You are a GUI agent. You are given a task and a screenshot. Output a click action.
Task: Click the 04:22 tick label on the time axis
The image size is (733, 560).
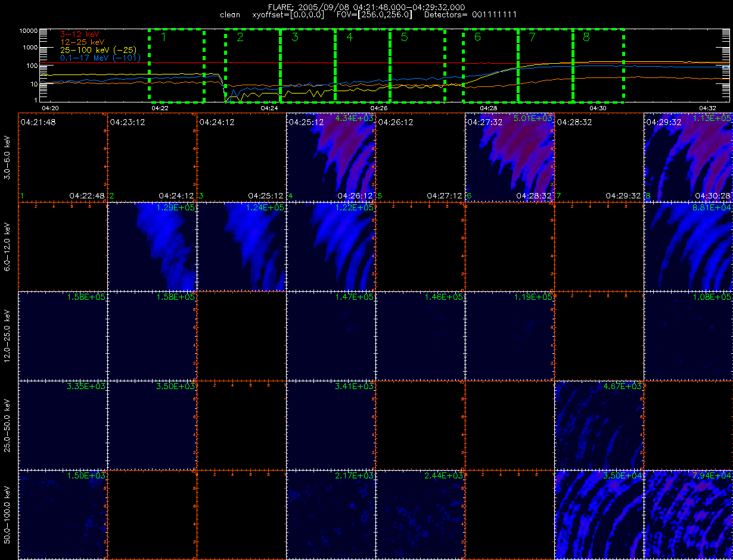pyautogui.click(x=160, y=107)
